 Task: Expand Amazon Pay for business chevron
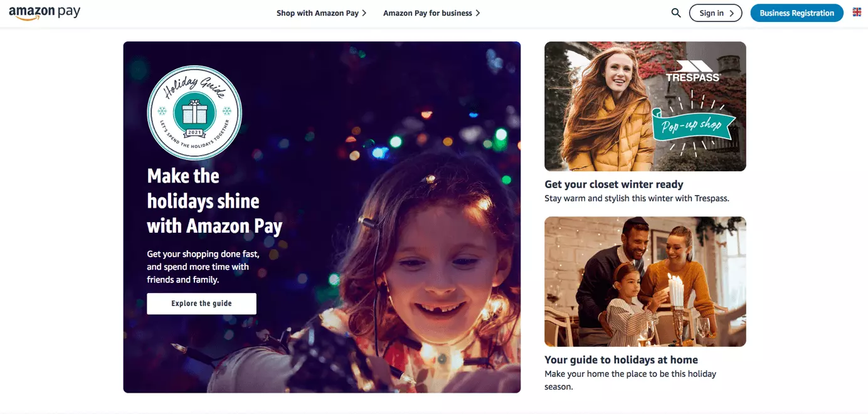coord(478,13)
